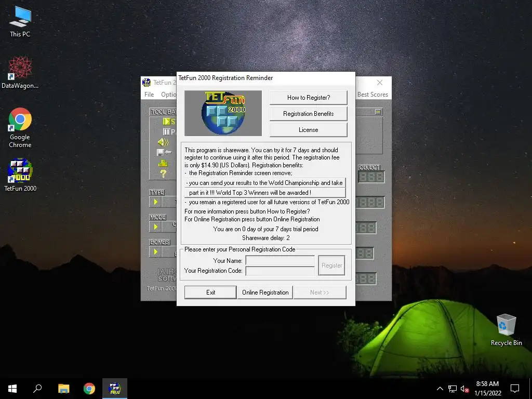Select the DataWagon desktop shortcut

20,73
